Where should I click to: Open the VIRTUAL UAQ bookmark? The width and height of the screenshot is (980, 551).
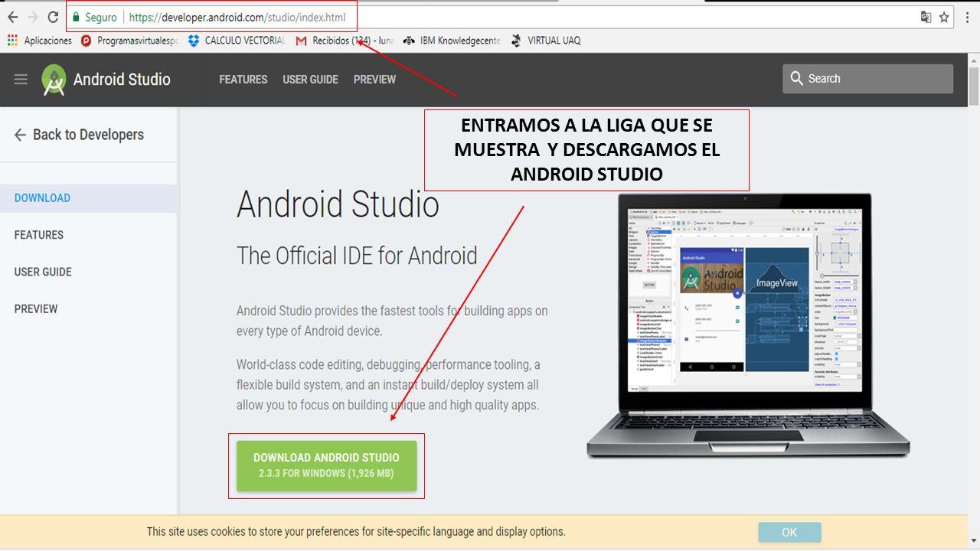click(x=546, y=41)
